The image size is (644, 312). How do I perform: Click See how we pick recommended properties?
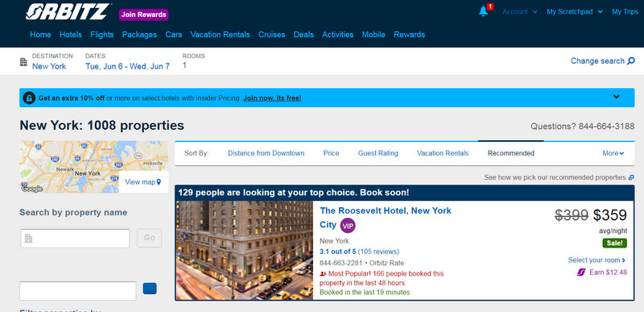pos(555,177)
